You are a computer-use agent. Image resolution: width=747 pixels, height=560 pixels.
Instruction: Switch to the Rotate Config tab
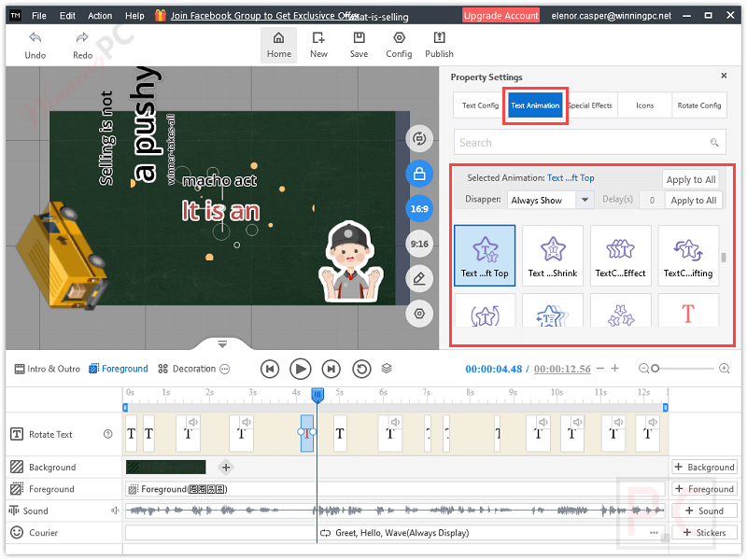(x=698, y=105)
